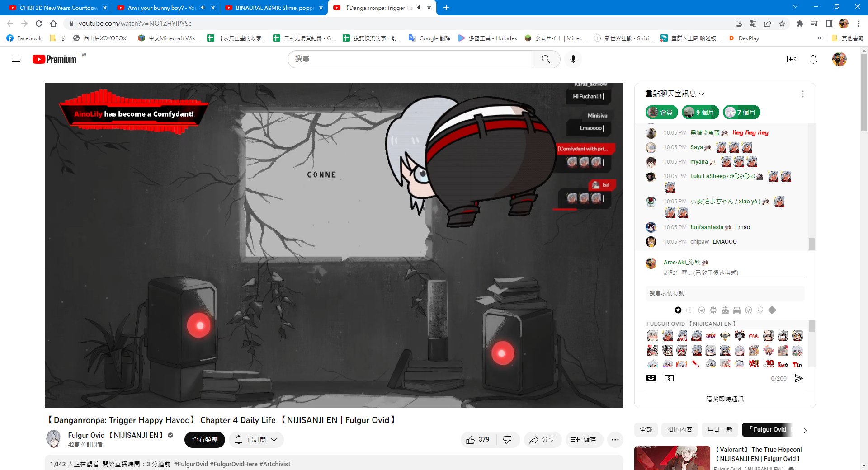Install app via address bar install icon
Image resolution: width=868 pixels, height=470 pixels.
click(738, 23)
